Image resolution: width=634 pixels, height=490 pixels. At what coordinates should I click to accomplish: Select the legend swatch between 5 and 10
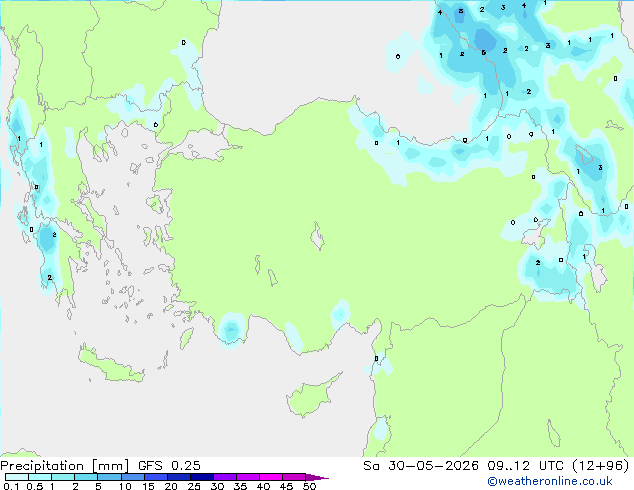[109, 477]
